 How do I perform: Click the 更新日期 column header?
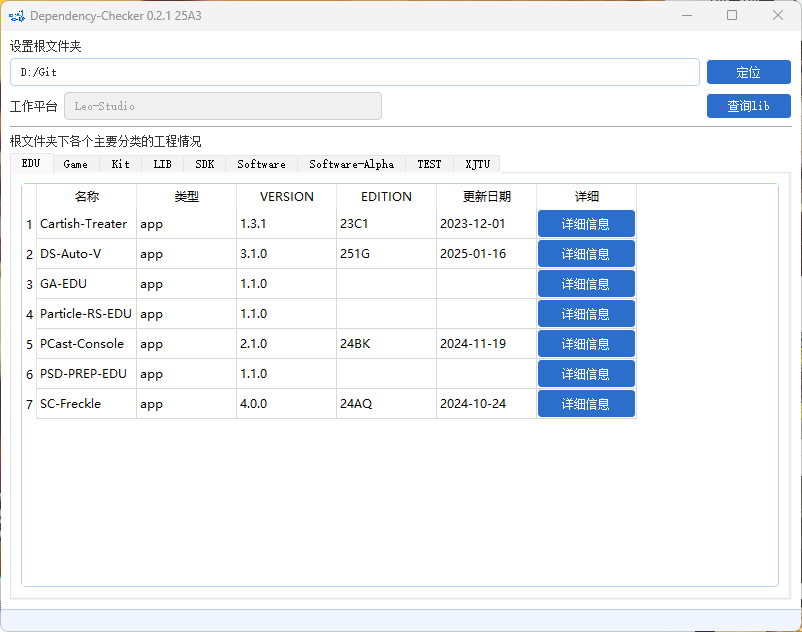[x=486, y=197]
